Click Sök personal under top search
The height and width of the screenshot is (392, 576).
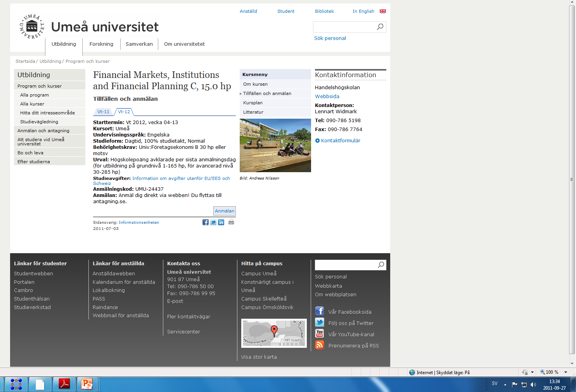coord(330,38)
